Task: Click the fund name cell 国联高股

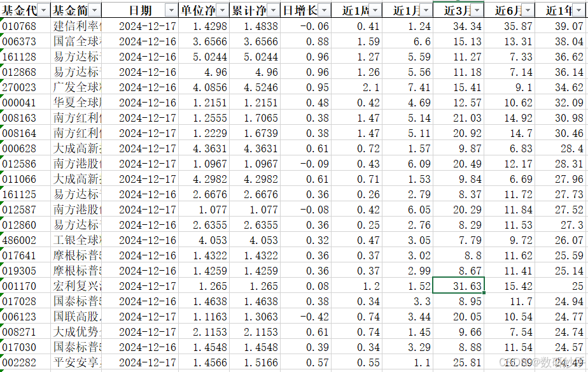Action: tap(76, 317)
